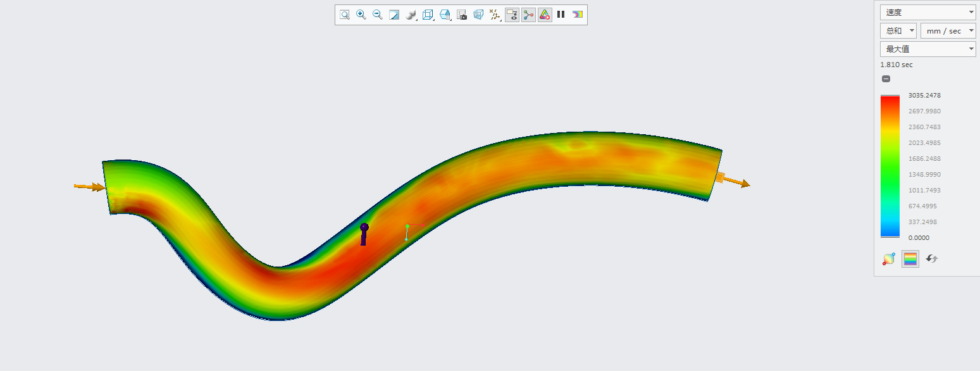Pause the animation playback
Screen dimensions: 980x371
point(561,15)
